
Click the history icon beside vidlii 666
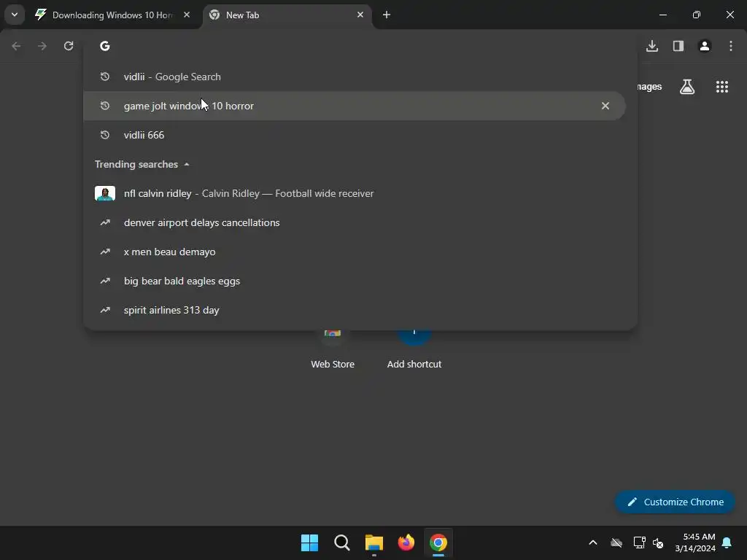[105, 135]
